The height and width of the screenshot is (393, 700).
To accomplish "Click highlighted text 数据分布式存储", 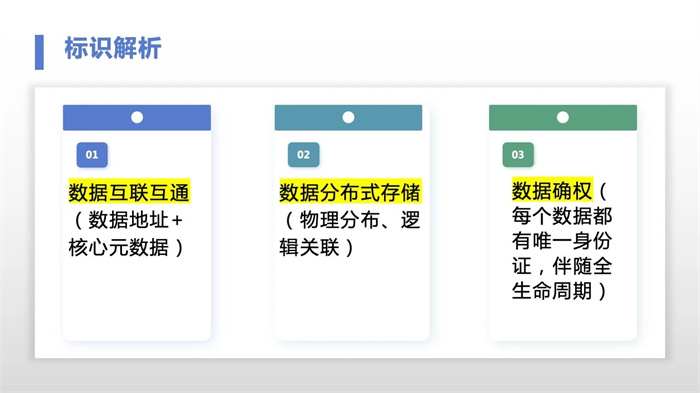I will (350, 192).
